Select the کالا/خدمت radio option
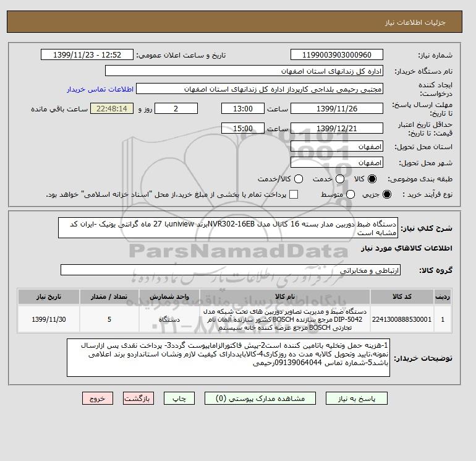The image size is (476, 461). pos(299,179)
